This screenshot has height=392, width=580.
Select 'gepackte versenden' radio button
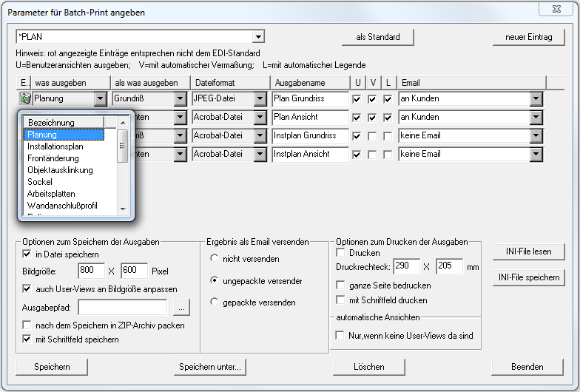tap(215, 302)
